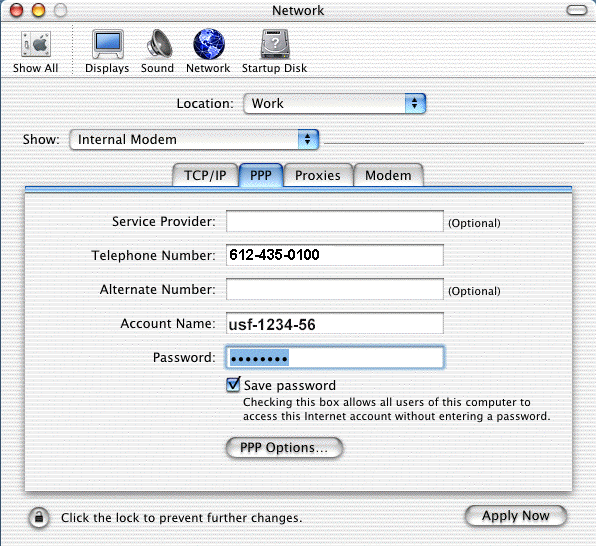This screenshot has width=596, height=546.
Task: Click the lock icon to prevent changes
Action: point(39,517)
